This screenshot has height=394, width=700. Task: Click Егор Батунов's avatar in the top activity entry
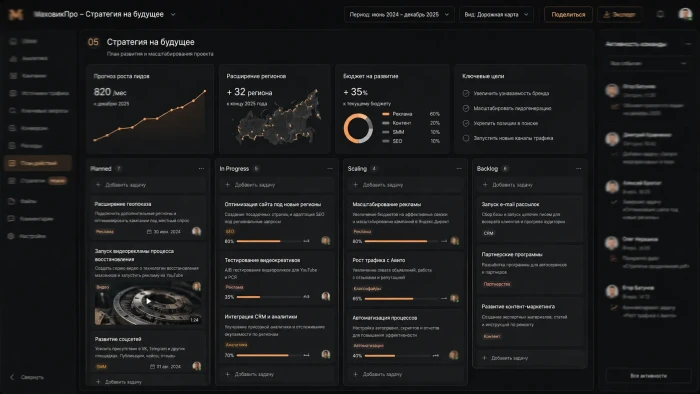(x=612, y=90)
